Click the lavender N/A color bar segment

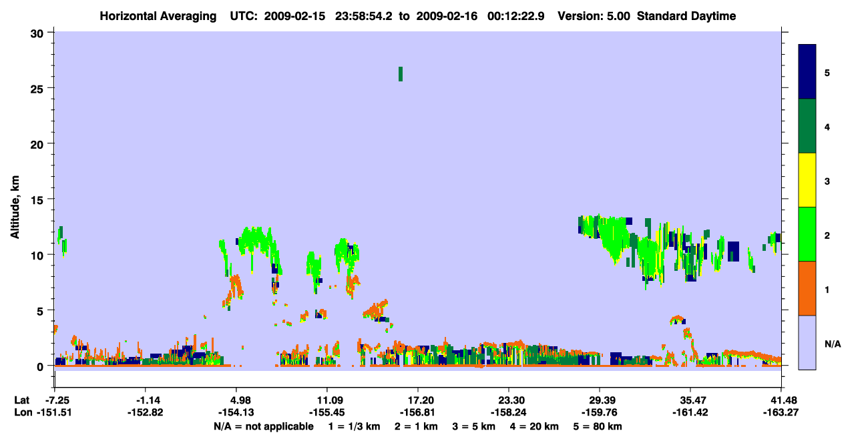coord(807,342)
